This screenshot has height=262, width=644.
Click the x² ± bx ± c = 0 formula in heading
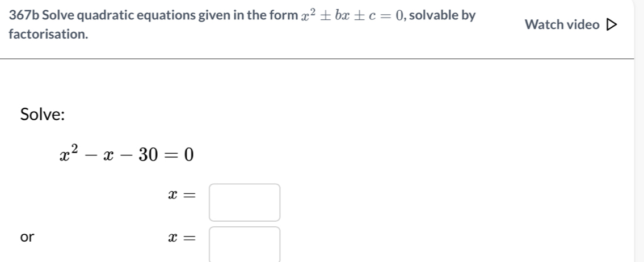coord(353,16)
